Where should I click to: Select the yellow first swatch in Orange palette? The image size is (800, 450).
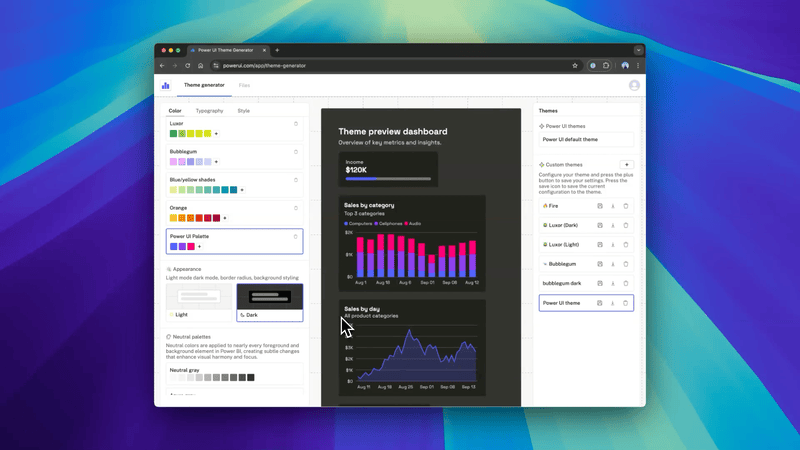[173, 218]
